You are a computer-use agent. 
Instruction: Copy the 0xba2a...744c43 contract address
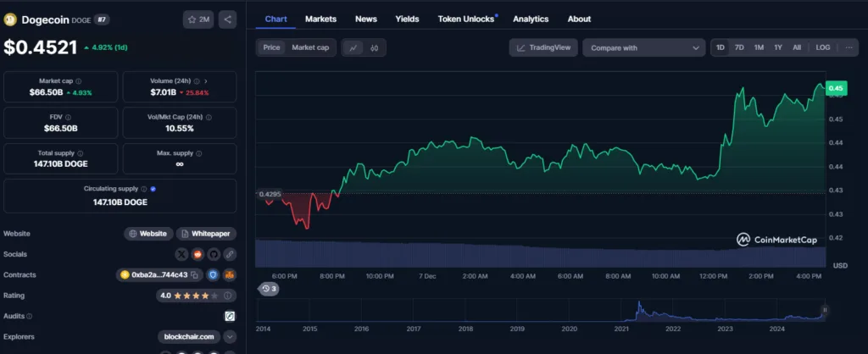point(194,275)
